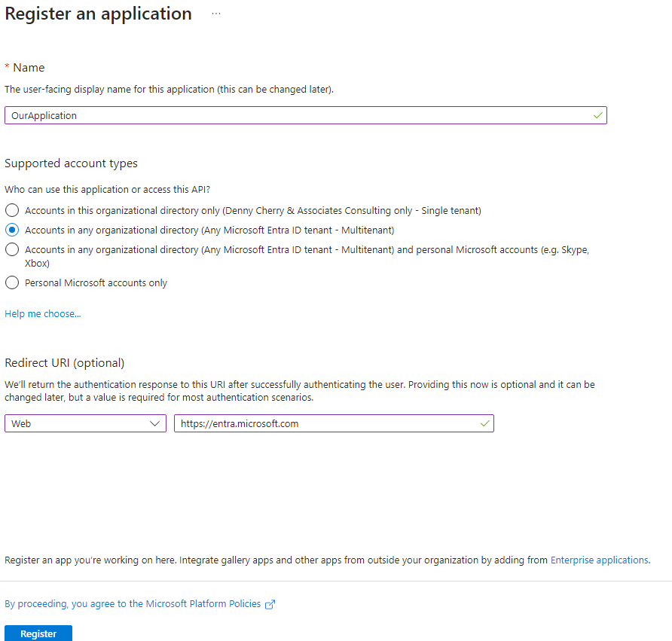Click the Redirect URI (optional) heading
Image resolution: width=672 pixels, height=641 pixels.
64,363
